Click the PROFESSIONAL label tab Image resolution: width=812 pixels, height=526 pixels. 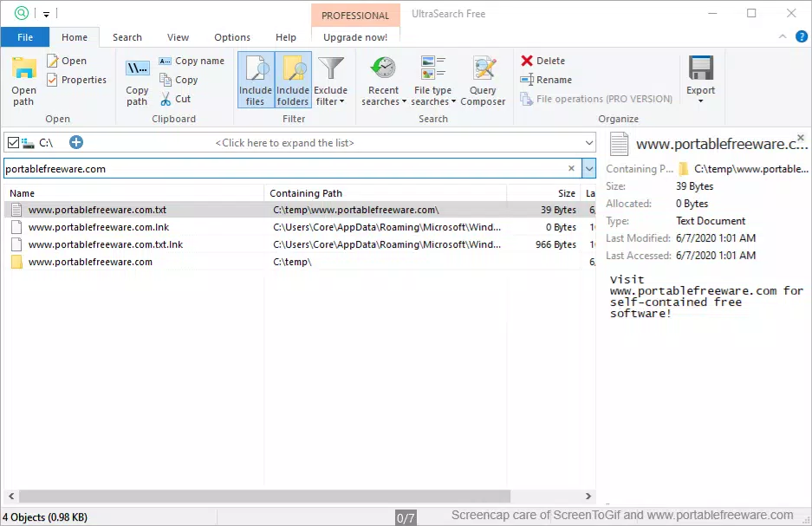355,16
